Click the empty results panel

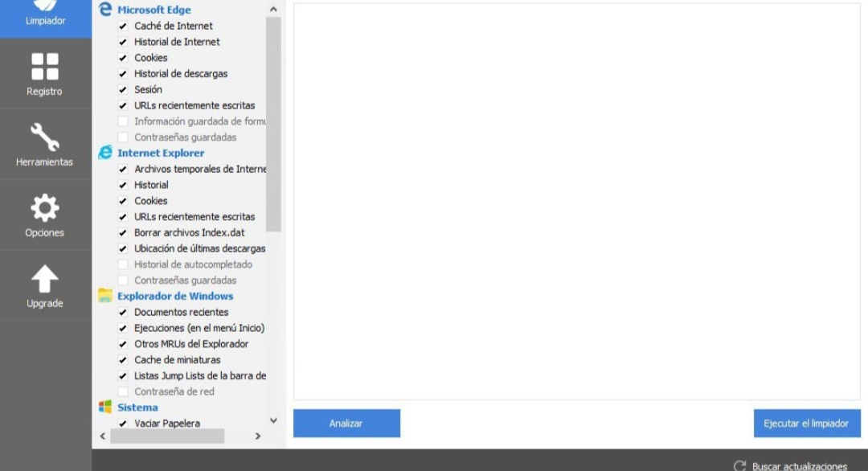point(577,201)
